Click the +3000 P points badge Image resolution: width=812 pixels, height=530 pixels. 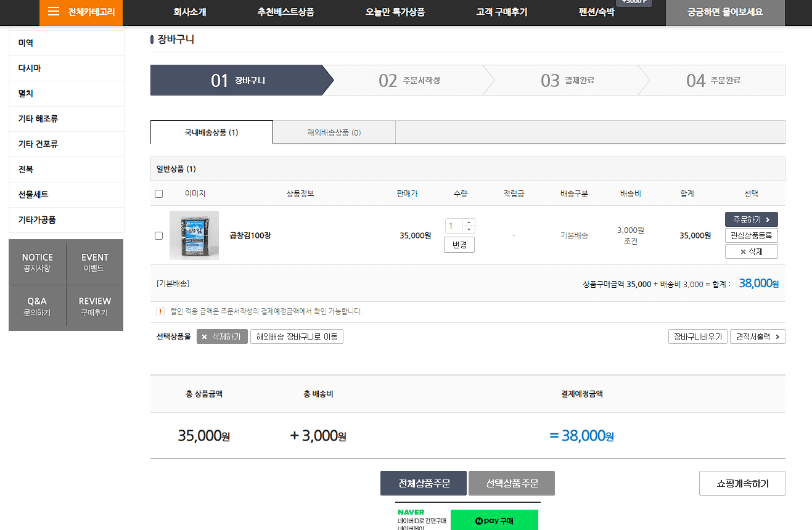(635, 2)
